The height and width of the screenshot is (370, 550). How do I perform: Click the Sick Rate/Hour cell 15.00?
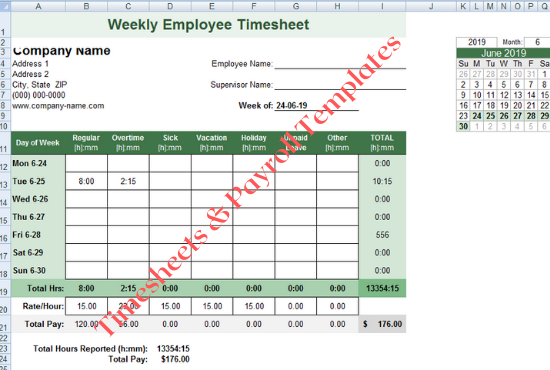170,306
